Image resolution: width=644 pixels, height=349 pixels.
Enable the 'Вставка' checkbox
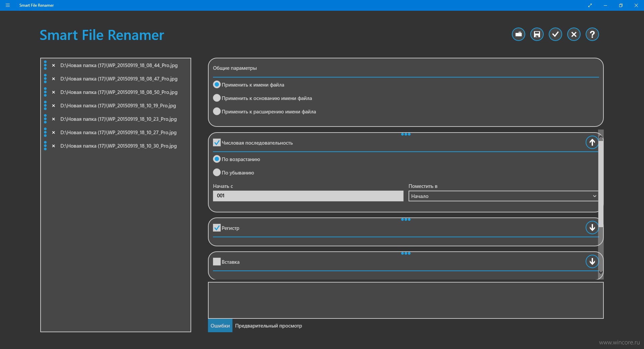tap(217, 262)
